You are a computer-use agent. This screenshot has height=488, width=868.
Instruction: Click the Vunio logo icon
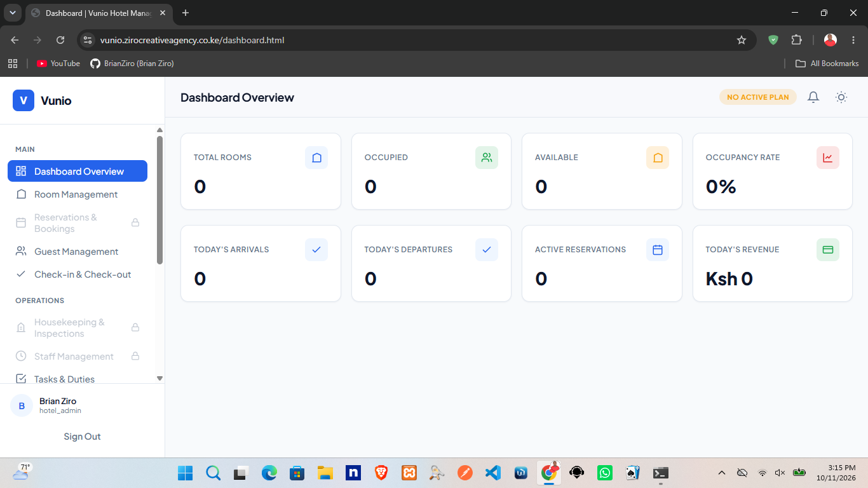click(x=24, y=100)
